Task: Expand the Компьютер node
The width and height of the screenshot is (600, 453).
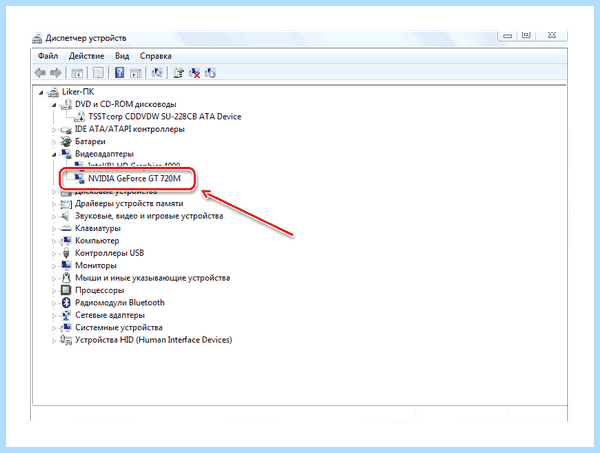Action: [x=54, y=241]
